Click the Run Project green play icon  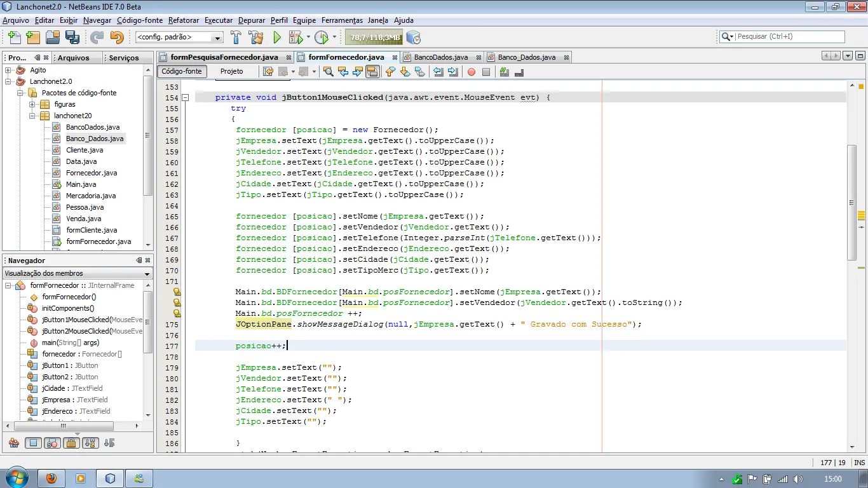click(x=277, y=37)
